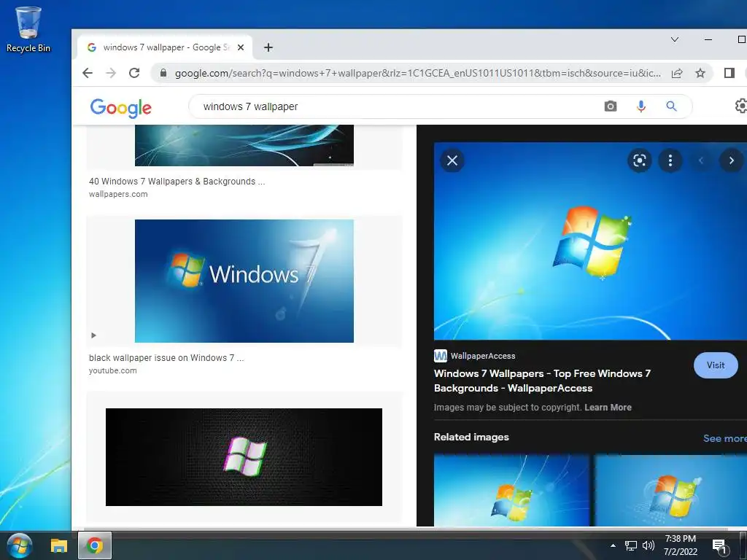Open the Windows 7 logo youtube thumbnail
747x560 pixels.
coord(244,281)
